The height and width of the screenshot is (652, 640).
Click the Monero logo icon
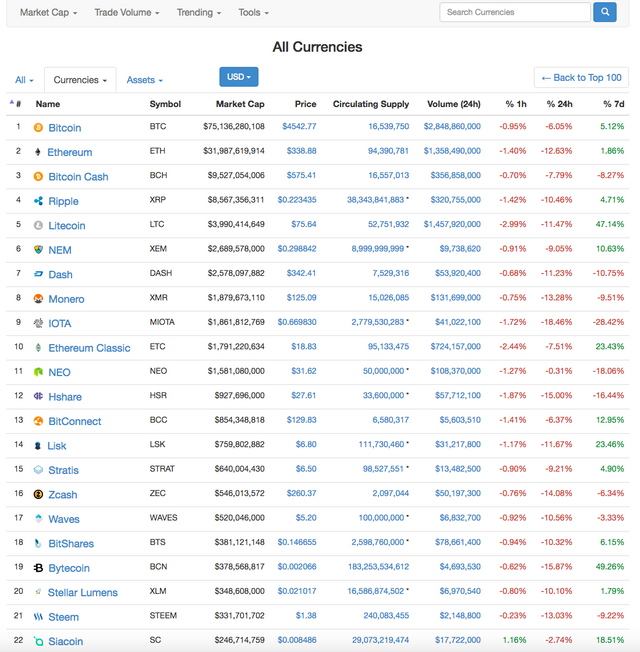pyautogui.click(x=38, y=299)
